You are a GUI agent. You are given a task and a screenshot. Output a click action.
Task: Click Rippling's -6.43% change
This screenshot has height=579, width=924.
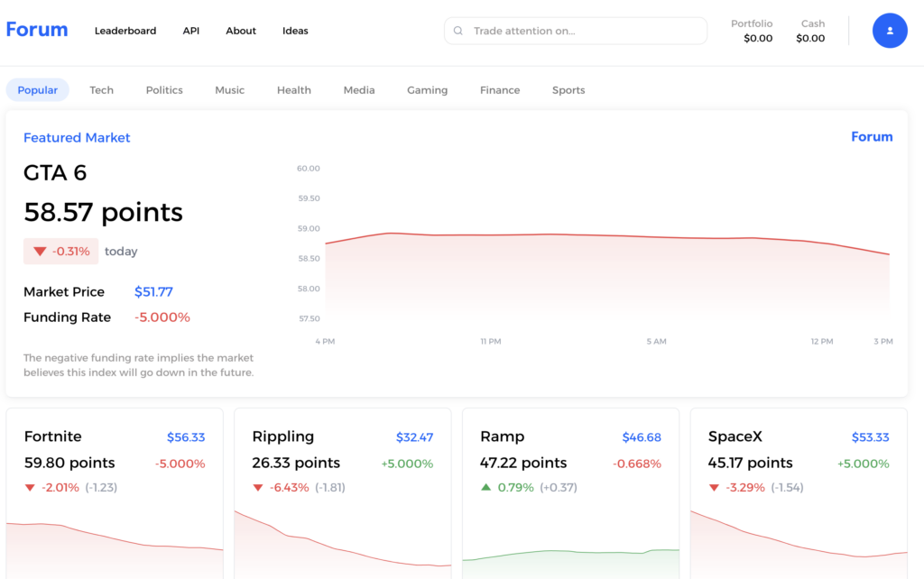click(x=290, y=488)
